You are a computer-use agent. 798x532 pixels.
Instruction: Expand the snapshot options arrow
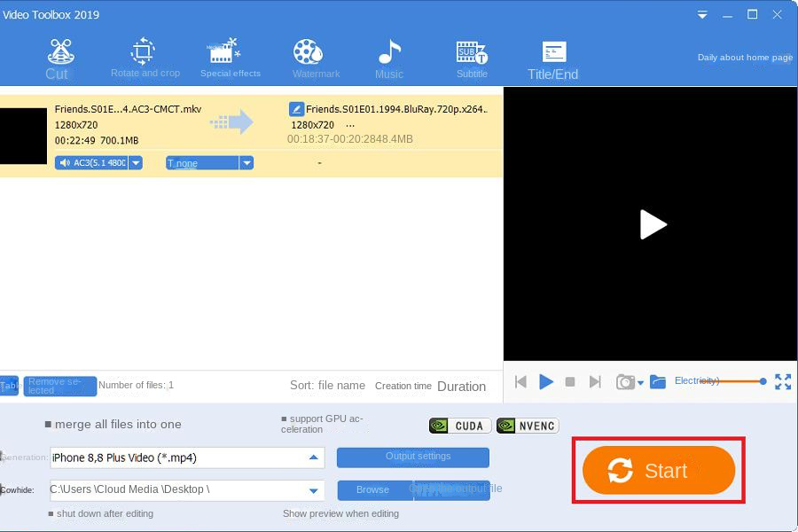(x=640, y=382)
